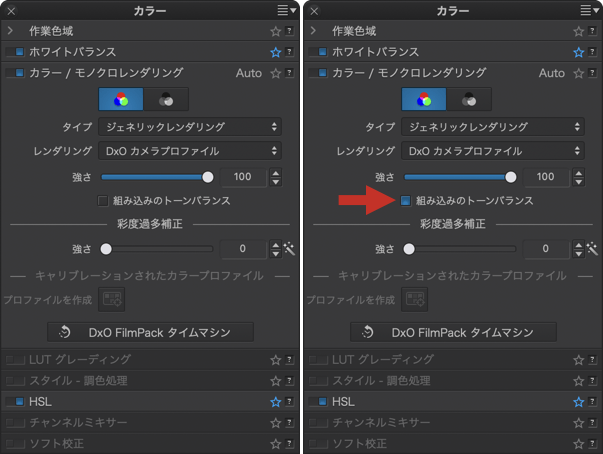This screenshot has width=603, height=454.
Task: Click DxO FilmPack タイムマシン in right panel
Action: 453,332
